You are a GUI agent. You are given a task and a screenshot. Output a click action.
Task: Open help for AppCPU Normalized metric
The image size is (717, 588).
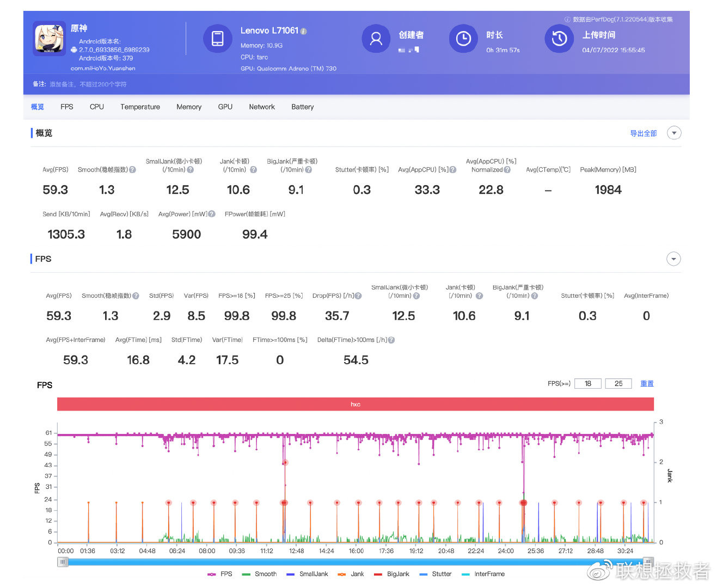coord(507,170)
